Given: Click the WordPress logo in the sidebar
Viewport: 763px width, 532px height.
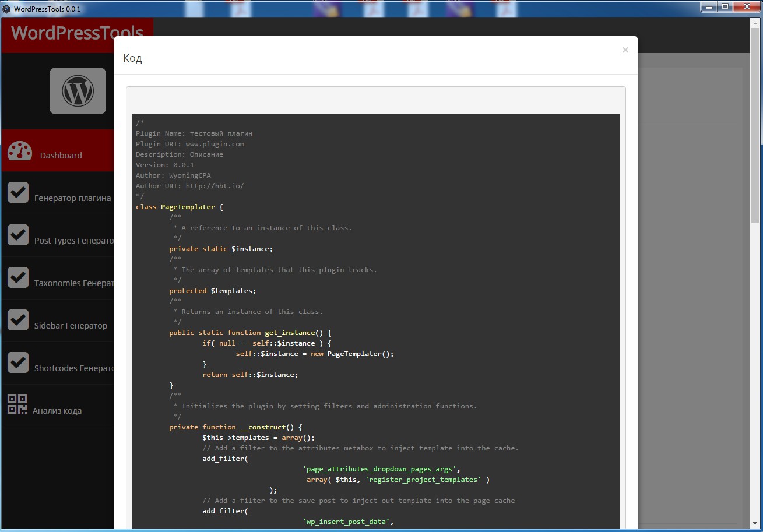Looking at the screenshot, I should coord(78,91).
